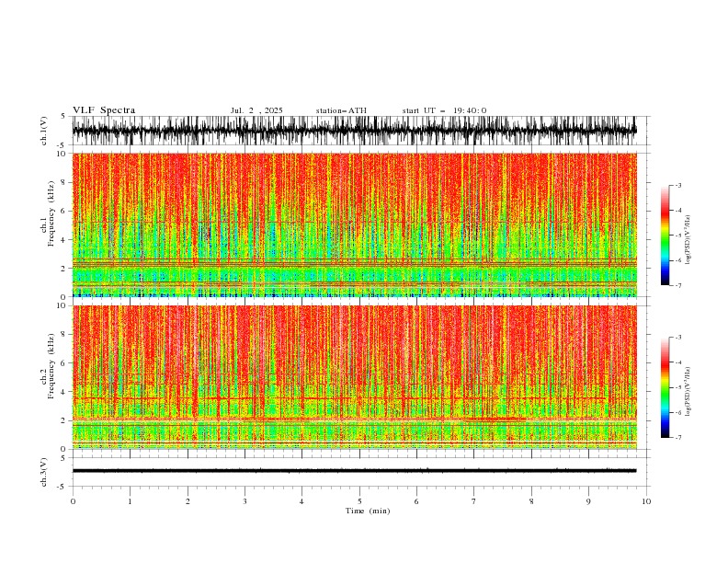The image size is (728, 563).
Task: Click the ch.2 spectrogram color bar
Action: pyautogui.click(x=665, y=387)
